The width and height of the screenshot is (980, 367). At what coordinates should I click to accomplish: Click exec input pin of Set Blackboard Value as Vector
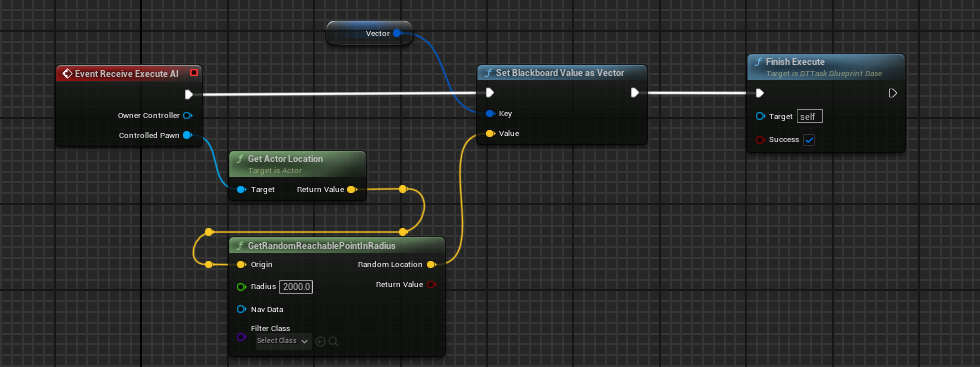click(x=490, y=93)
